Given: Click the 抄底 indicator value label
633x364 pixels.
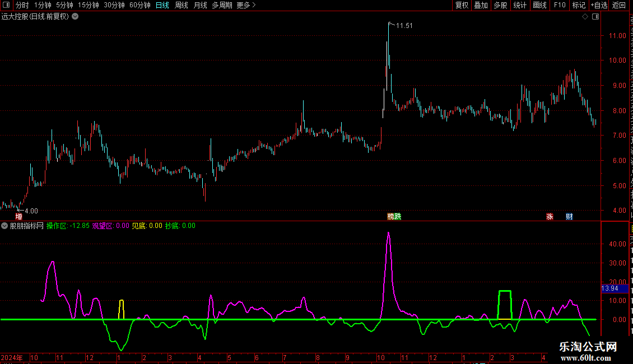Looking at the screenshot, I should tap(180, 226).
